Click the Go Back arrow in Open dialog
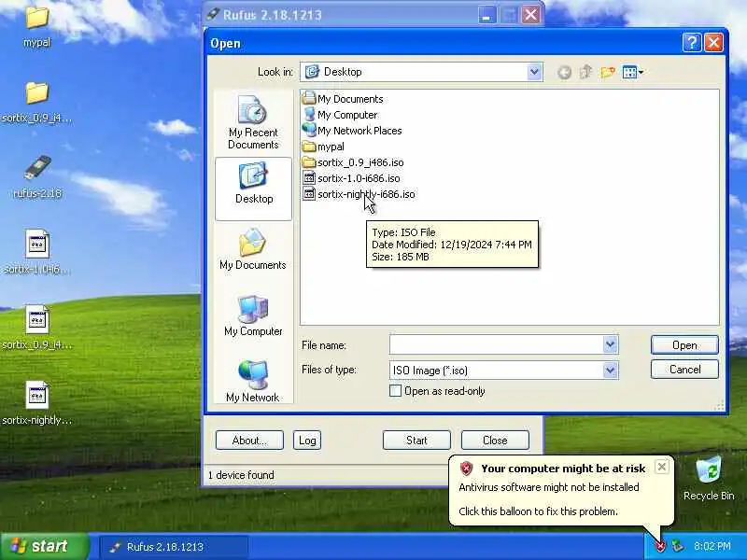This screenshot has width=747, height=560. 564,73
